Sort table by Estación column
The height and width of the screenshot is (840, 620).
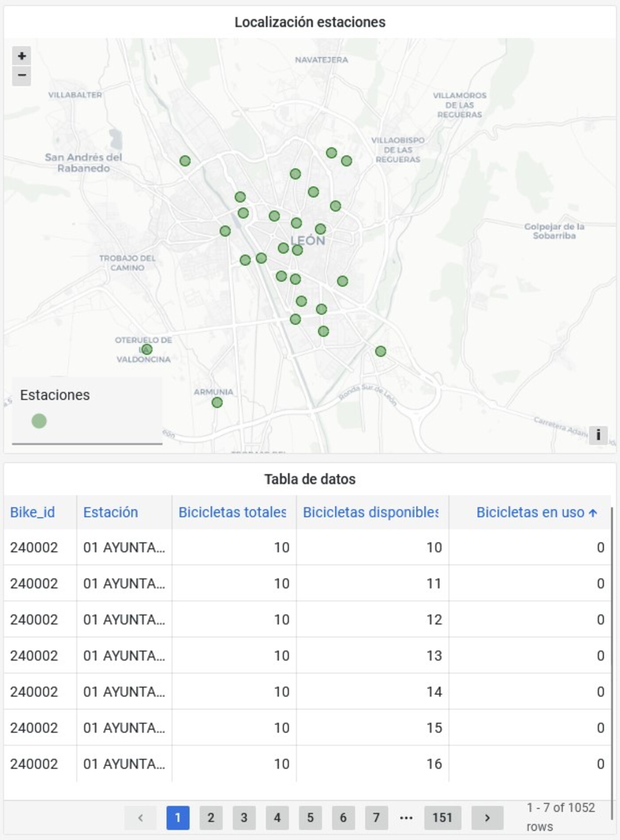111,512
